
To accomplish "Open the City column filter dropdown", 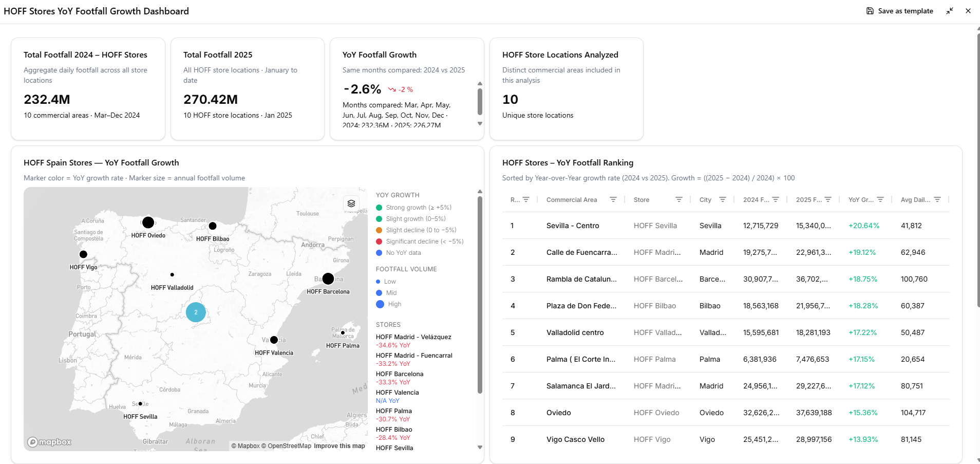I will (x=724, y=199).
